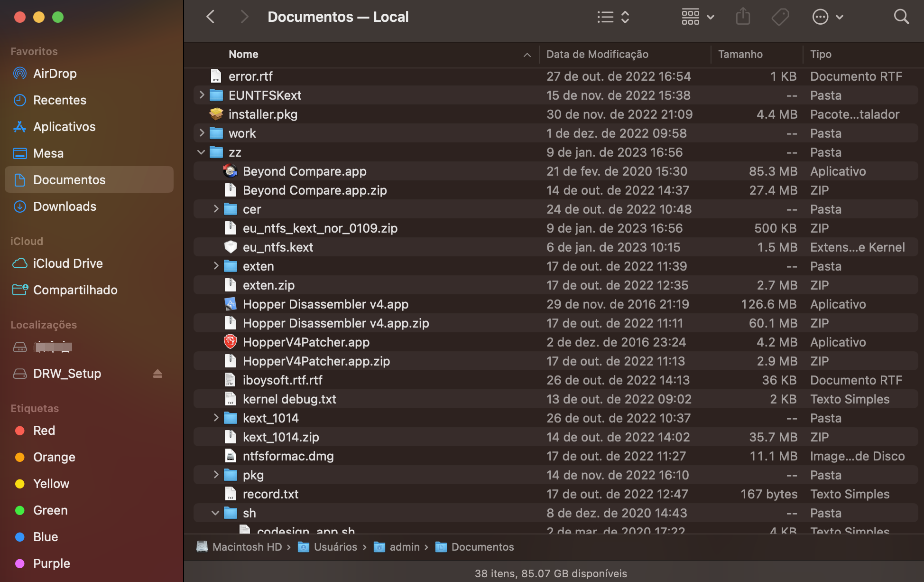Filter by the Green tag

click(89, 510)
